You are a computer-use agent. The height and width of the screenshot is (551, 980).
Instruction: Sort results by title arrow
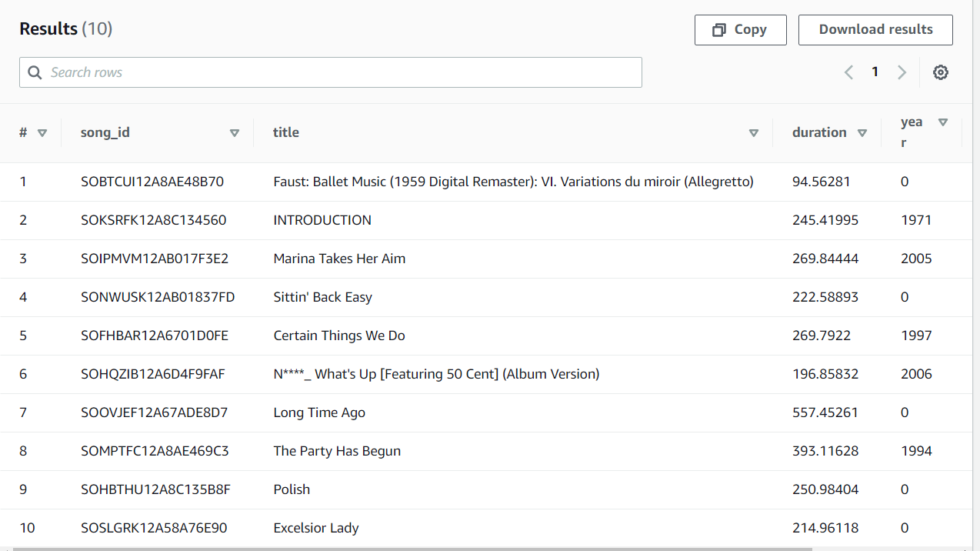(x=754, y=132)
